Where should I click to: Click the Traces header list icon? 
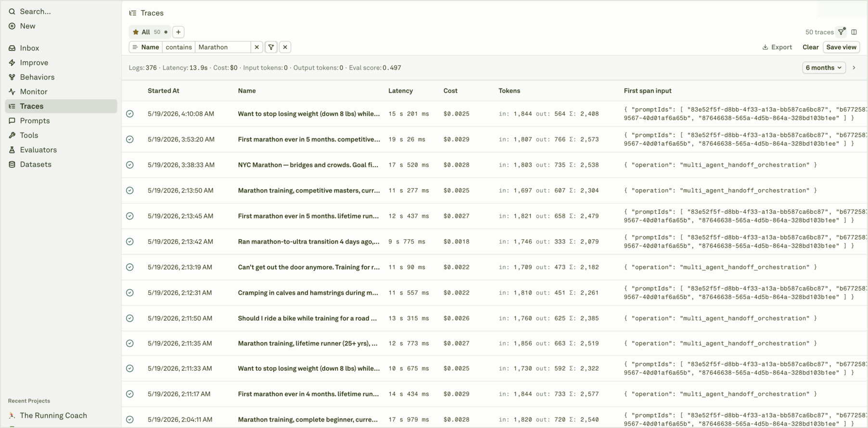point(133,13)
